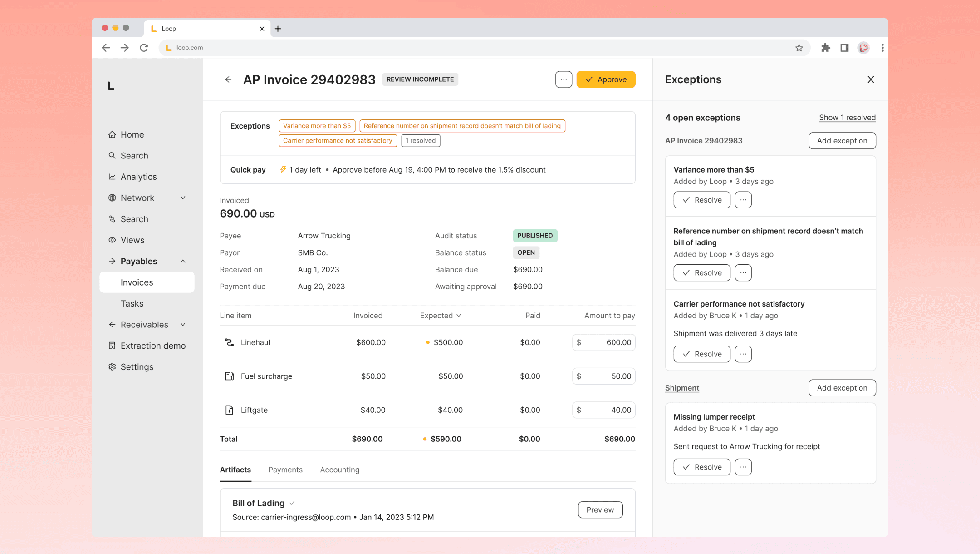
Task: Approve the invoice
Action: (x=606, y=79)
